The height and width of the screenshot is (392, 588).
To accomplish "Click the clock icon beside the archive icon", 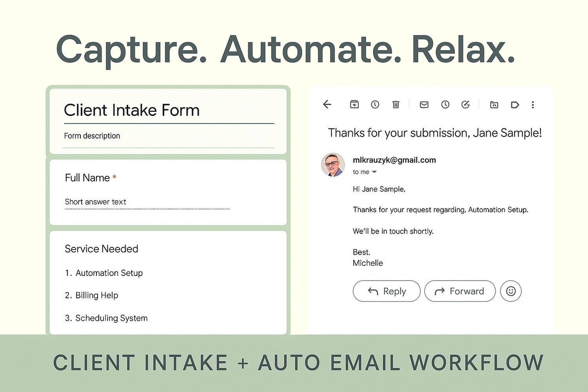I will (x=375, y=104).
